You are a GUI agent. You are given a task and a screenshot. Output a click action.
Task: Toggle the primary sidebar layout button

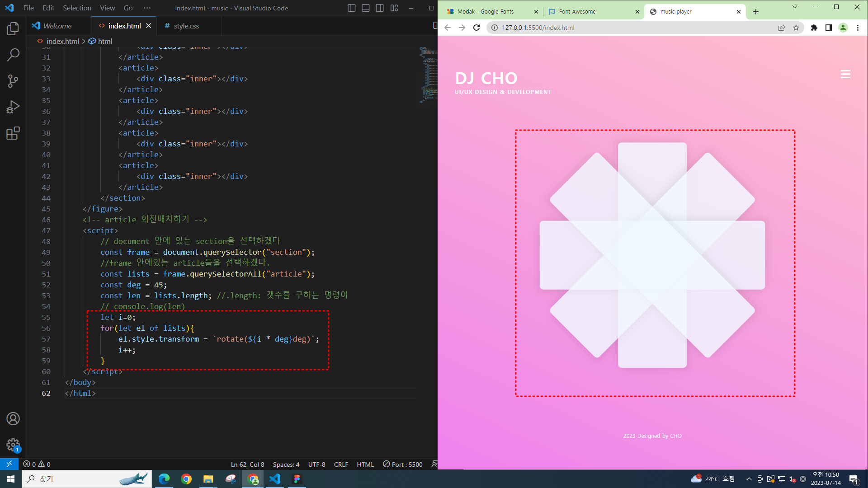[351, 8]
